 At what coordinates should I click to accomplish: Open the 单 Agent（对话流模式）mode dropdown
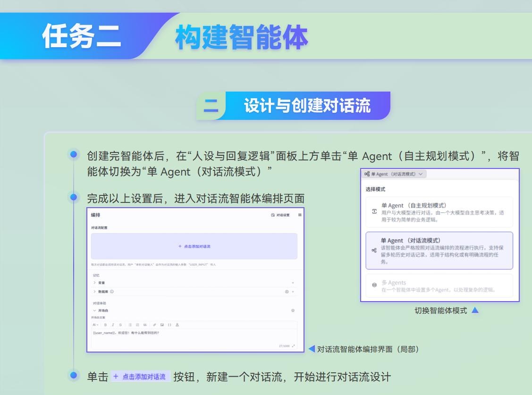pyautogui.click(x=394, y=174)
